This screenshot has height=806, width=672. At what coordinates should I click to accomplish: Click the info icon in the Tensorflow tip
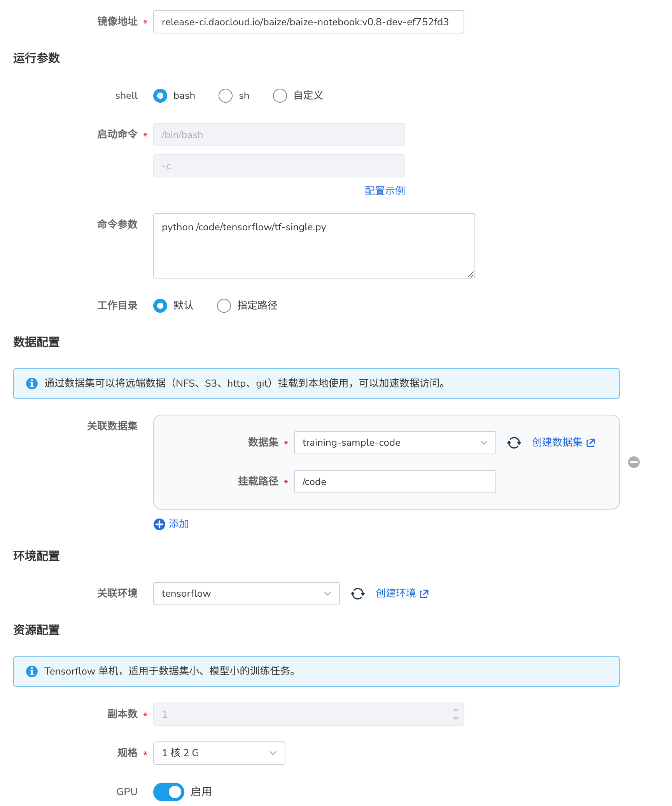[x=32, y=671]
